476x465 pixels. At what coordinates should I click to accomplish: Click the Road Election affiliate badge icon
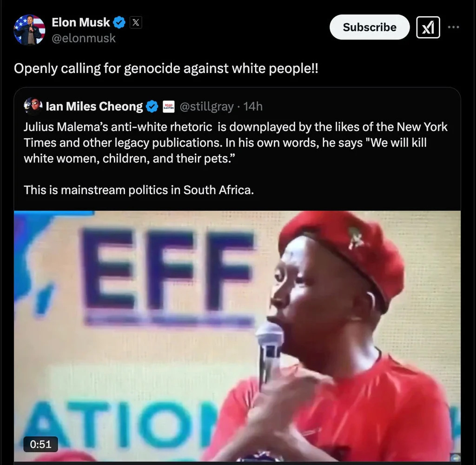tap(168, 107)
